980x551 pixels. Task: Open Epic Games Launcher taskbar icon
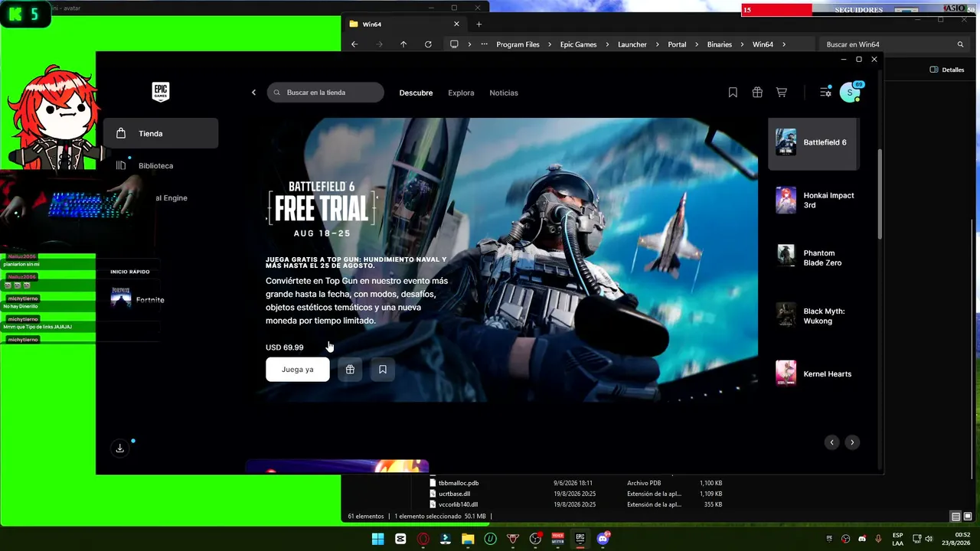coord(580,539)
